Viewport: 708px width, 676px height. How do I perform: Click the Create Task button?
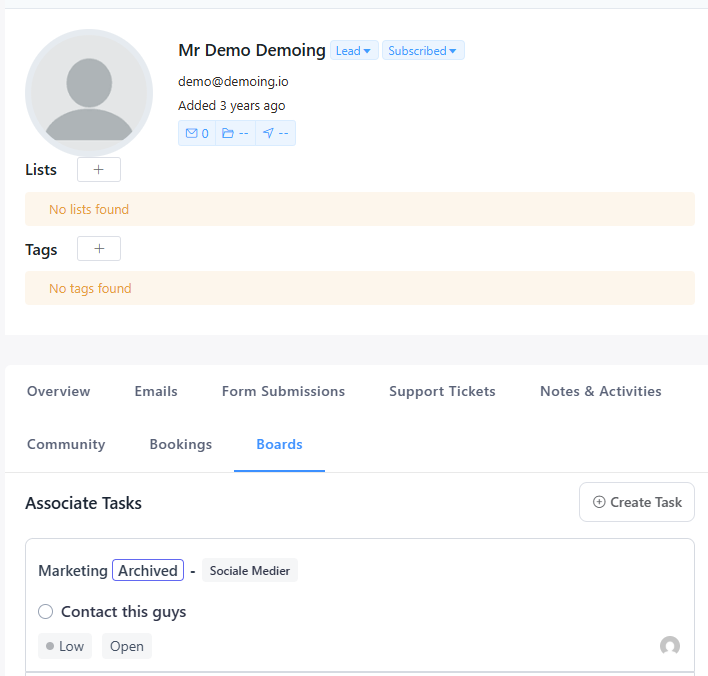pos(637,502)
